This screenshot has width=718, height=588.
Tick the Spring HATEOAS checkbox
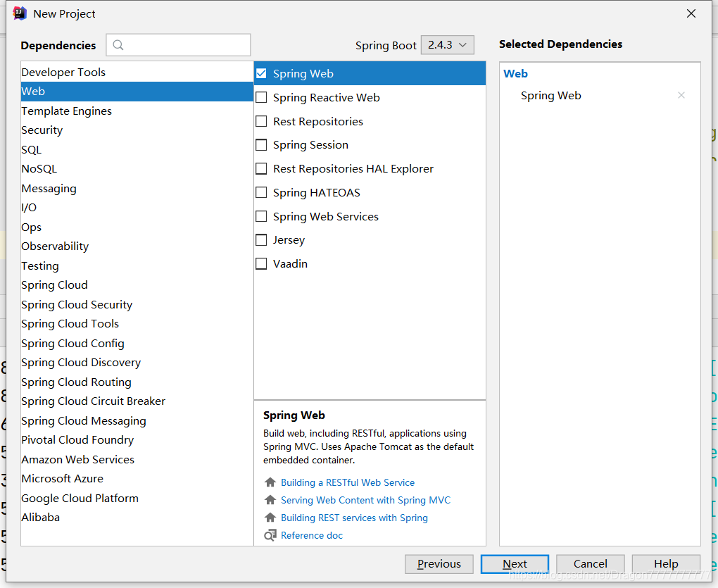261,192
